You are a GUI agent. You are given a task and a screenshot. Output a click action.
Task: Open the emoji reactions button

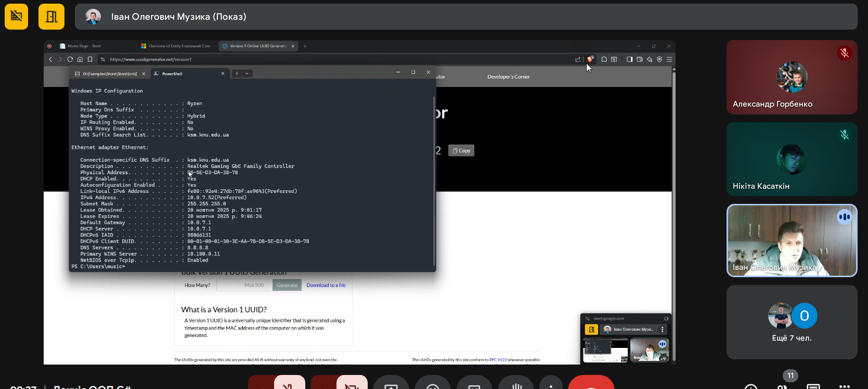[433, 382]
